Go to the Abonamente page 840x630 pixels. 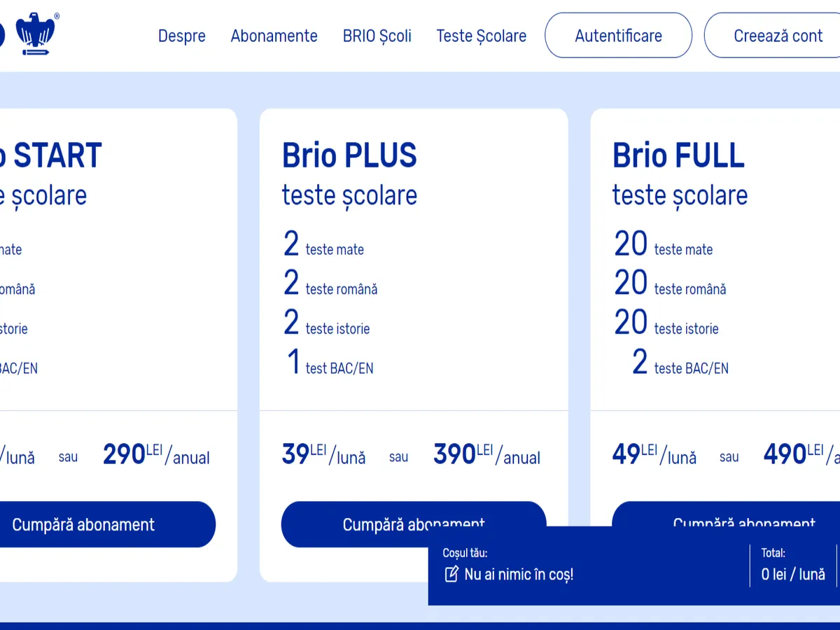click(x=274, y=36)
